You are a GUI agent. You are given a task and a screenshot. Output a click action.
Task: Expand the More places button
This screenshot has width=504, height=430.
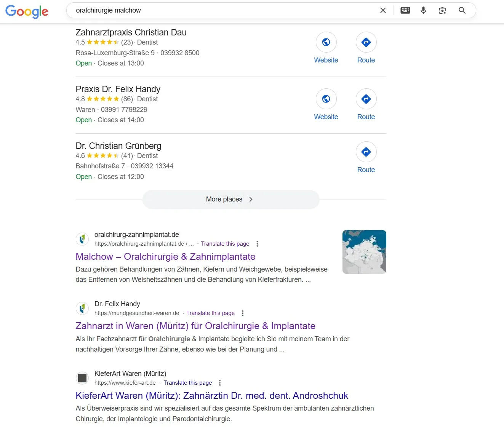point(231,199)
